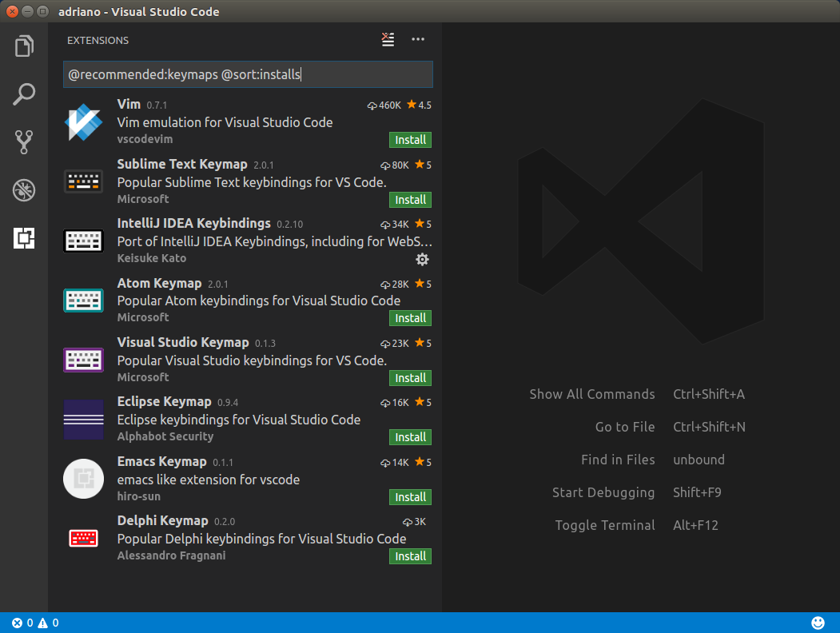Image resolution: width=840 pixels, height=633 pixels.
Task: Open the feedback smiley in status bar
Action: (x=818, y=623)
